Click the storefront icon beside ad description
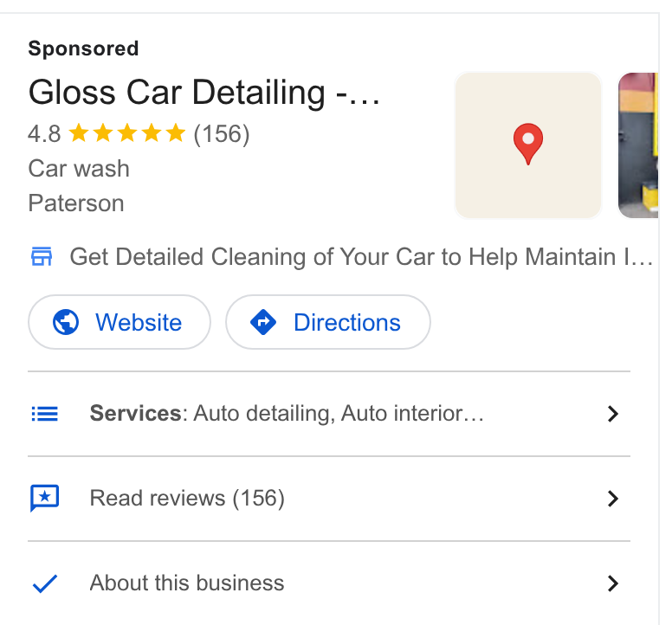 [x=42, y=256]
